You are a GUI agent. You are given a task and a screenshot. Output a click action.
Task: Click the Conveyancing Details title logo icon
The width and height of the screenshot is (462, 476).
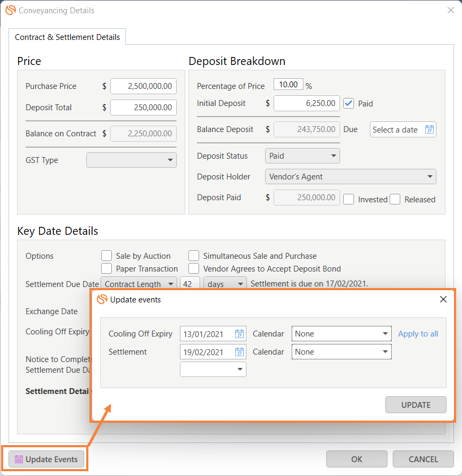tap(10, 10)
